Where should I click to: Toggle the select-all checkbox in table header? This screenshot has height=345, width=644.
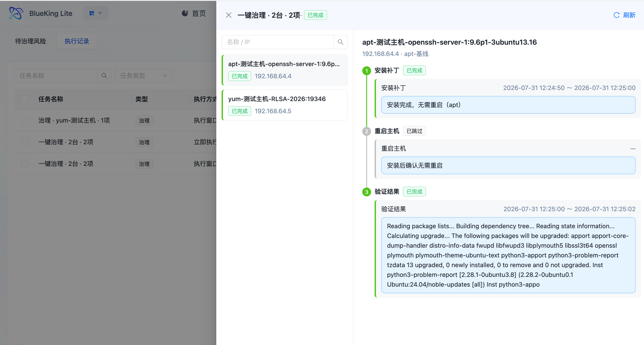pyautogui.click(x=25, y=99)
